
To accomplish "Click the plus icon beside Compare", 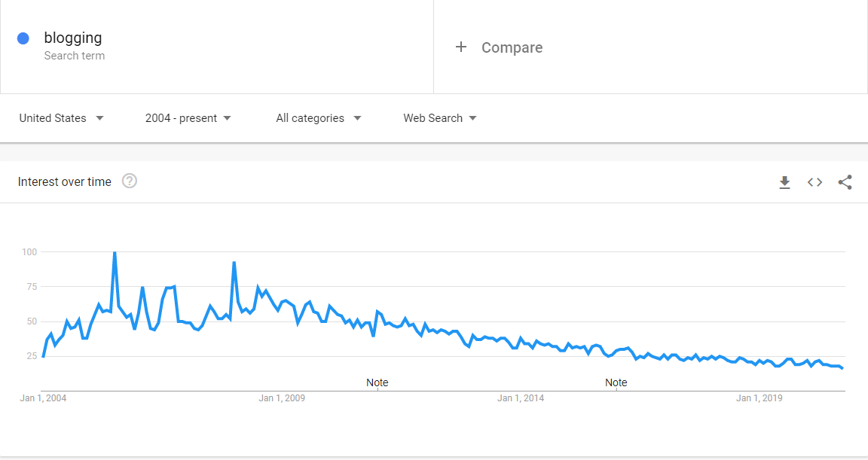I will click(x=461, y=47).
